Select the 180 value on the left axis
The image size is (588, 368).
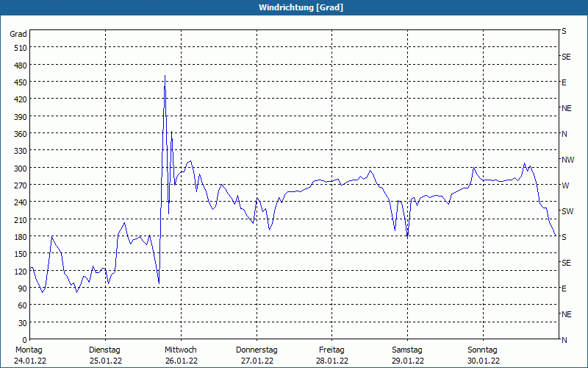(20, 237)
